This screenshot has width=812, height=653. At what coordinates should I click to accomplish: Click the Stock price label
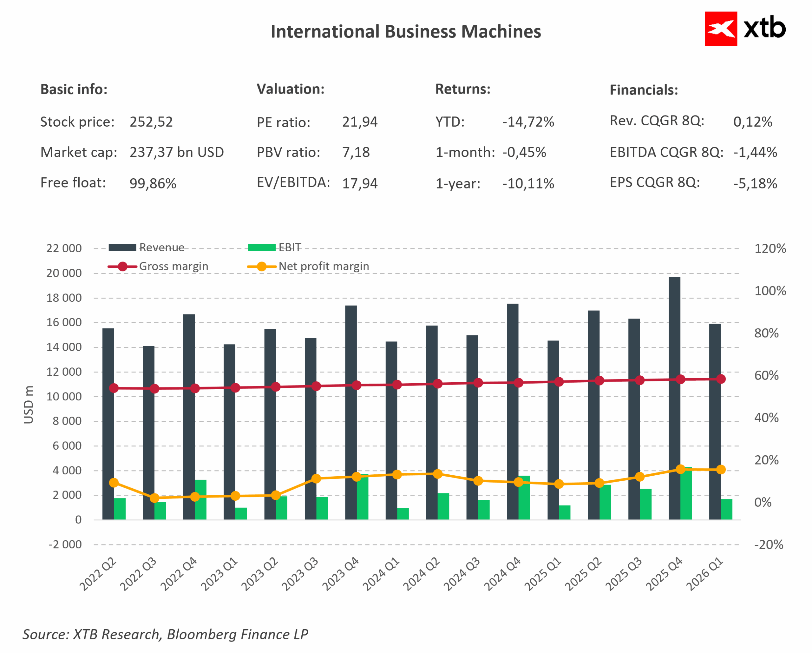pos(77,122)
